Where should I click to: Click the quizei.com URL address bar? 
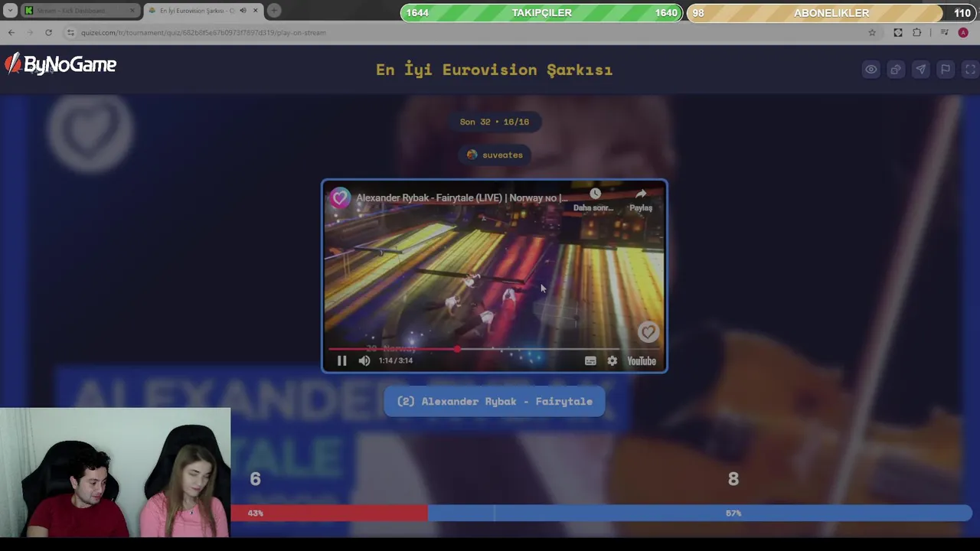click(204, 32)
